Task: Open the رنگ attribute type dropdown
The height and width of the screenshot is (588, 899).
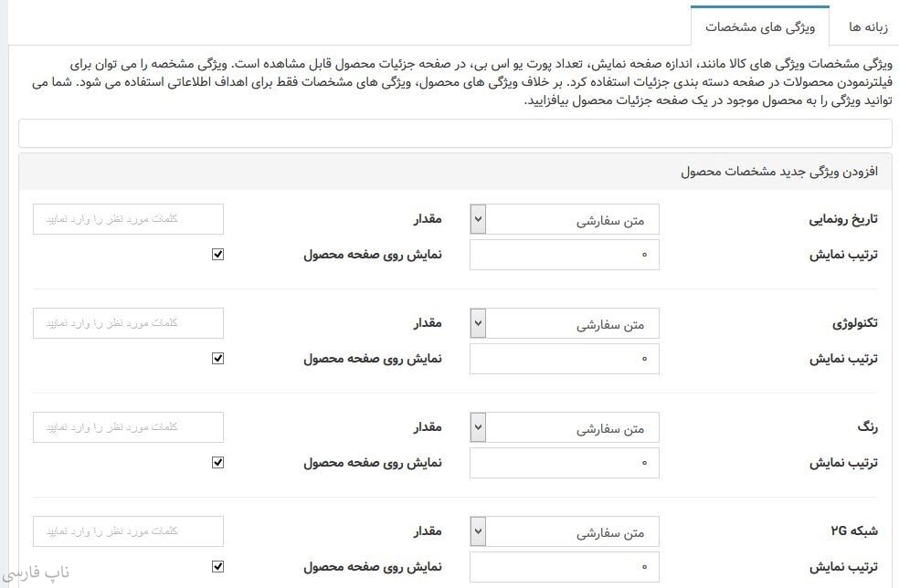Action: pos(565,427)
